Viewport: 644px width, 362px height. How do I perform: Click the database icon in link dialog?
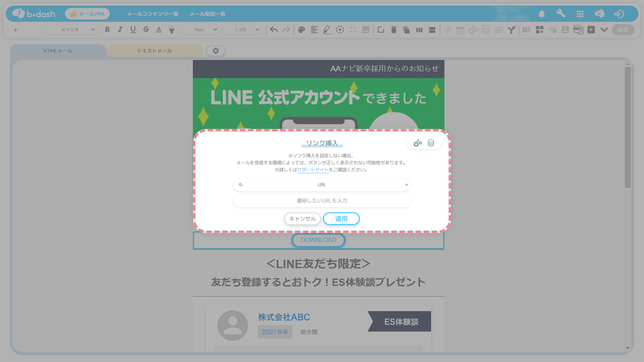click(x=431, y=143)
